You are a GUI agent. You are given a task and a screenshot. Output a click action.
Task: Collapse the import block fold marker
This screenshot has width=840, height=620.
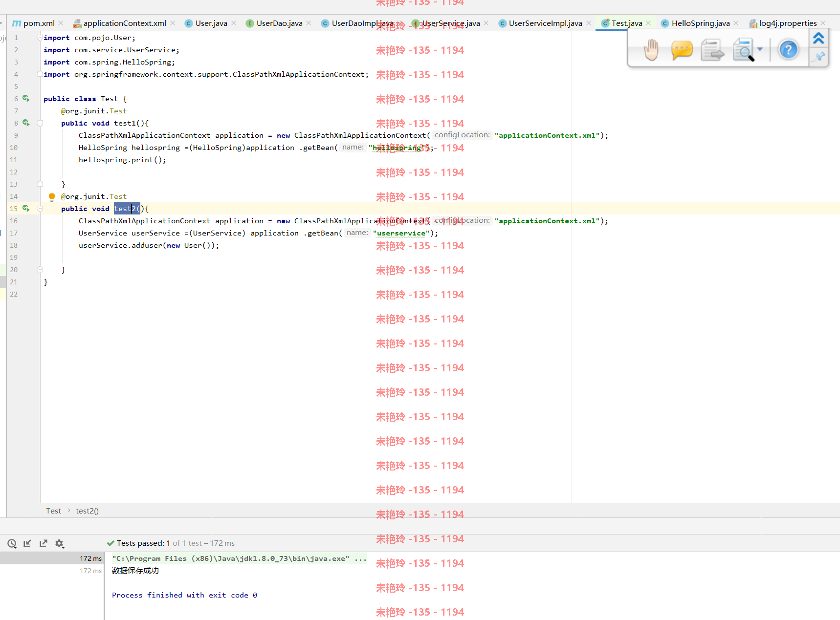coord(40,38)
